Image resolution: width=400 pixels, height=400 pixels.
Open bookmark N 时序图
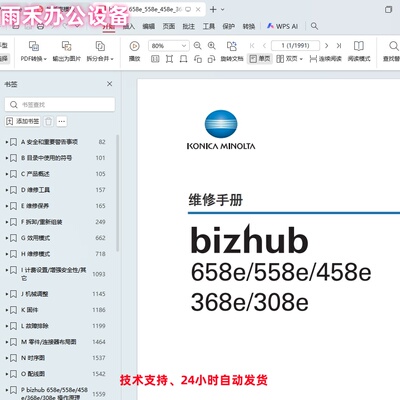click(x=33, y=358)
